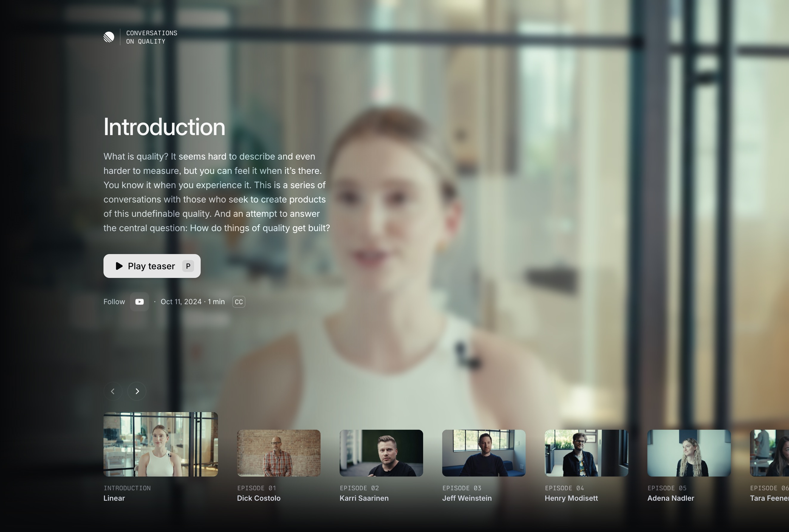The image size is (789, 532).
Task: Click the play triangle icon
Action: point(119,266)
